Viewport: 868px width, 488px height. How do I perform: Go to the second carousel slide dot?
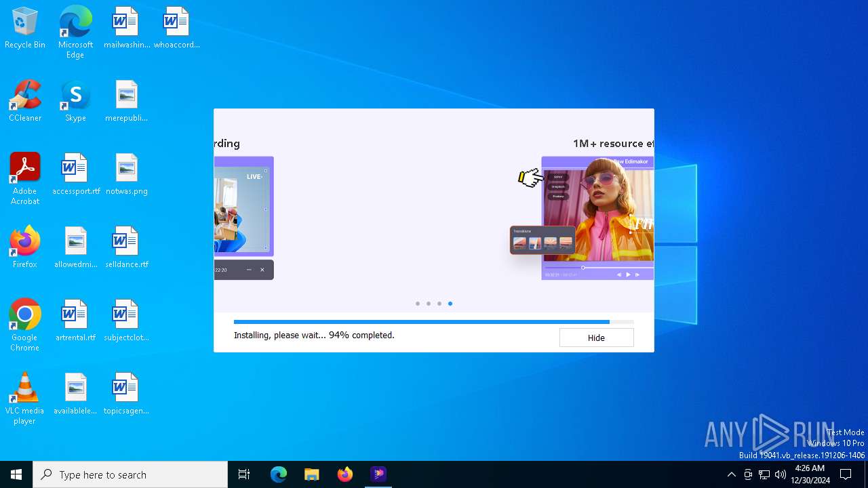pyautogui.click(x=429, y=304)
